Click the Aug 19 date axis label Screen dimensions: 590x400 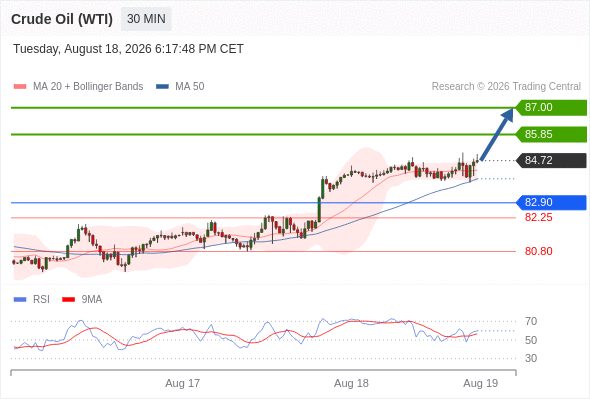[x=481, y=383]
